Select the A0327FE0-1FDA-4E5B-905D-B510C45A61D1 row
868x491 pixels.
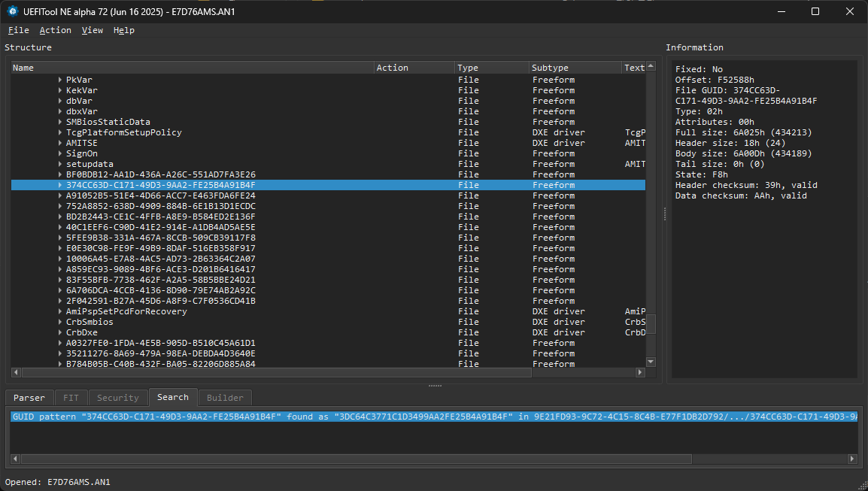coord(328,343)
